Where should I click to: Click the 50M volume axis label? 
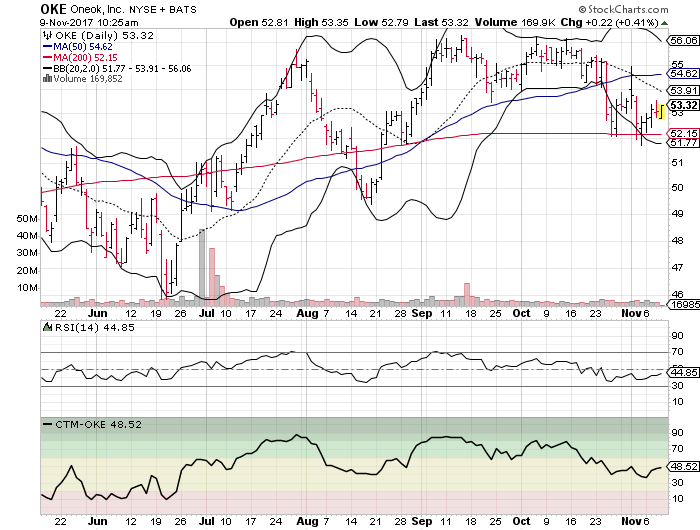coord(27,219)
